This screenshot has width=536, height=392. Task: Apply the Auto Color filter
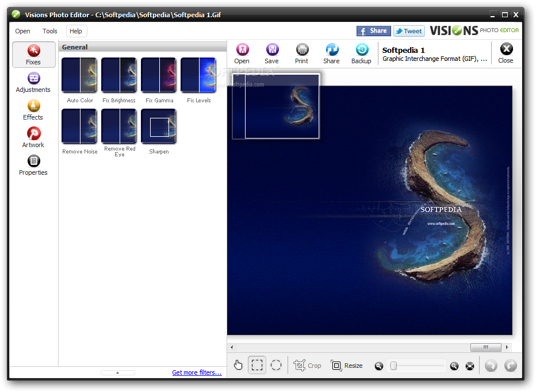[79, 75]
